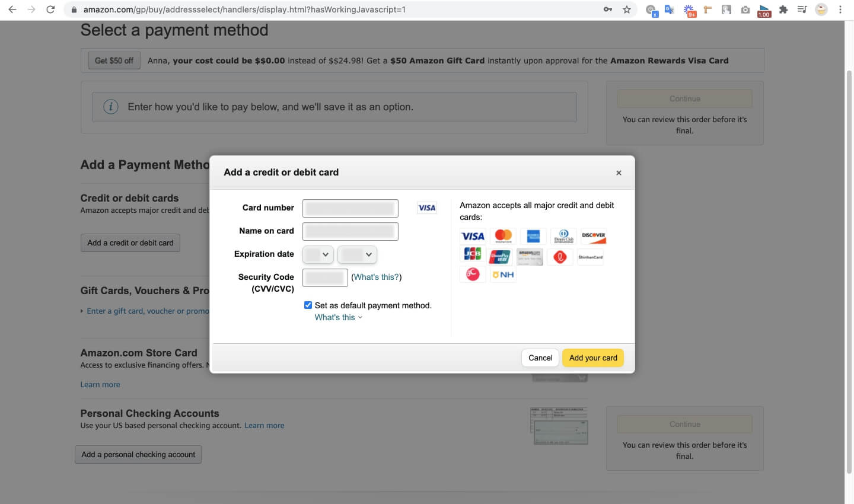
Task: Open saved passwords key icon in address bar
Action: tap(608, 9)
